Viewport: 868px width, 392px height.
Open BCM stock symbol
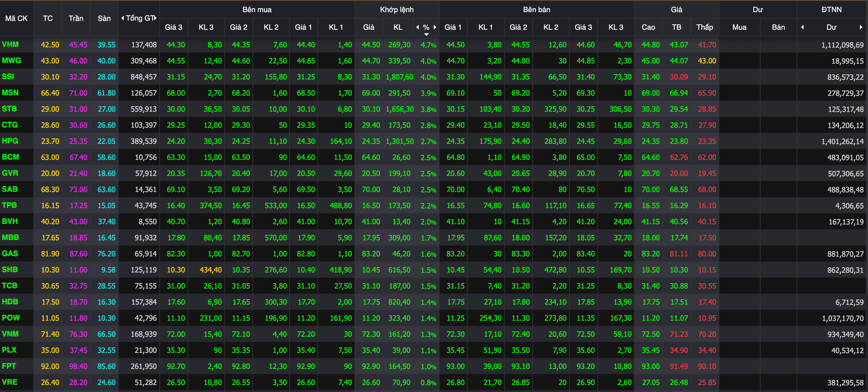point(10,157)
